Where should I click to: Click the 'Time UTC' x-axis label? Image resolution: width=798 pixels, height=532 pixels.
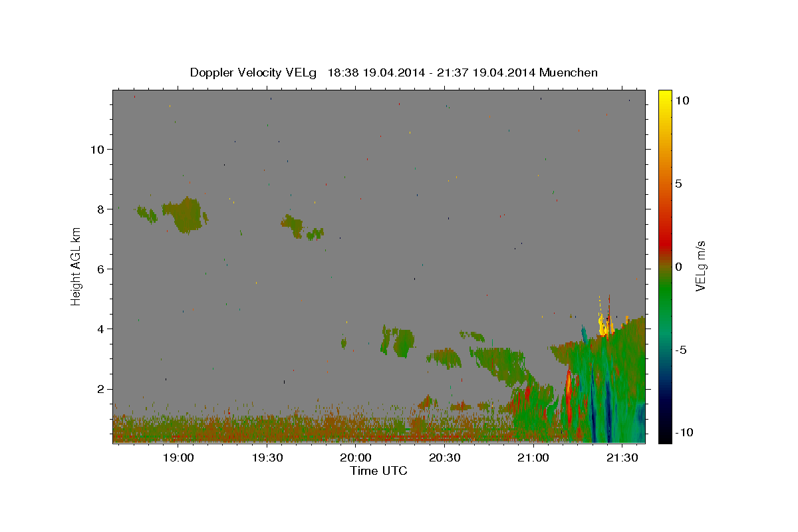click(x=378, y=471)
